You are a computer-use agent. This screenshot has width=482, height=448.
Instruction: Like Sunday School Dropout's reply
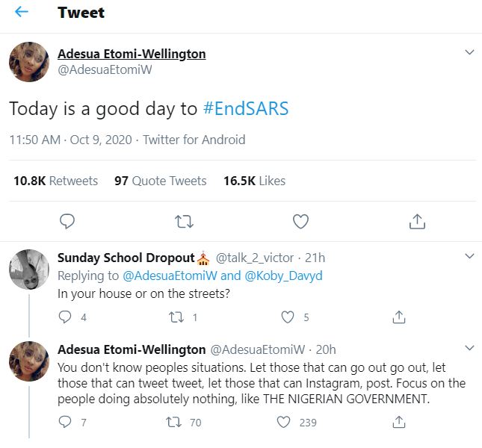[288, 317]
